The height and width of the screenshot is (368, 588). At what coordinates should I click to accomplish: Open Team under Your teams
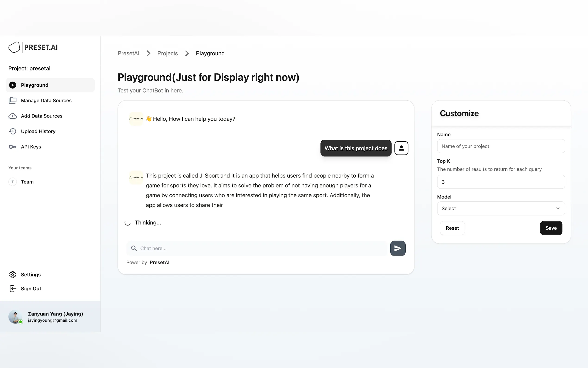click(x=27, y=182)
